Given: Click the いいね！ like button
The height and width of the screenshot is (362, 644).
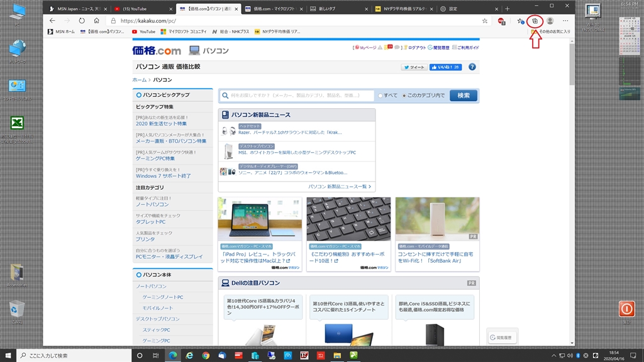Looking at the screenshot, I should click(446, 67).
